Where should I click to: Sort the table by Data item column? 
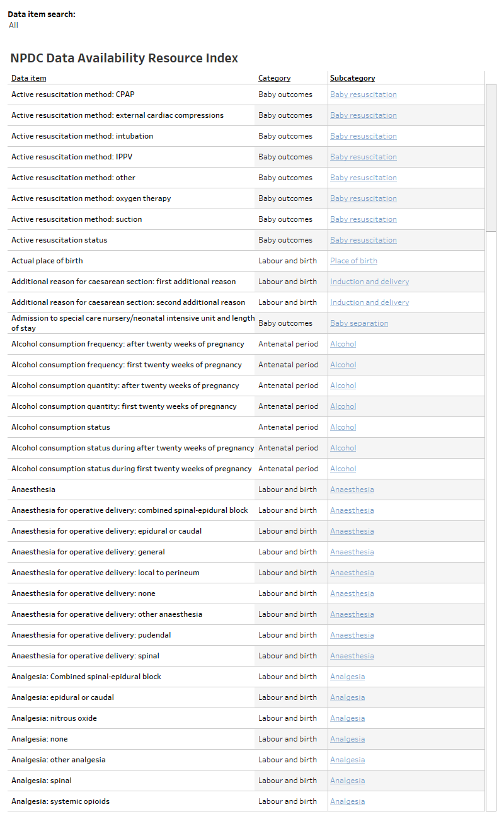[x=28, y=77]
